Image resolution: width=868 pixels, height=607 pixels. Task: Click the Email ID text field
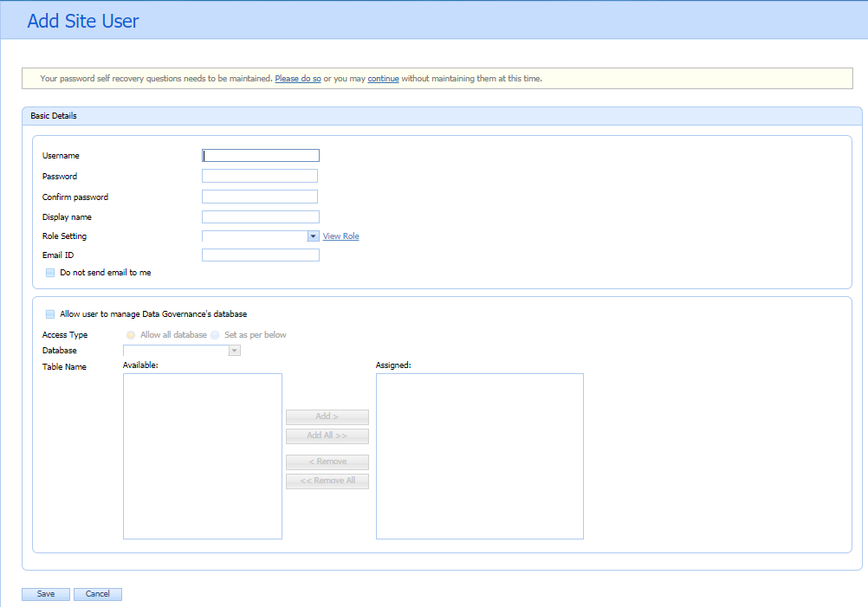(x=261, y=255)
